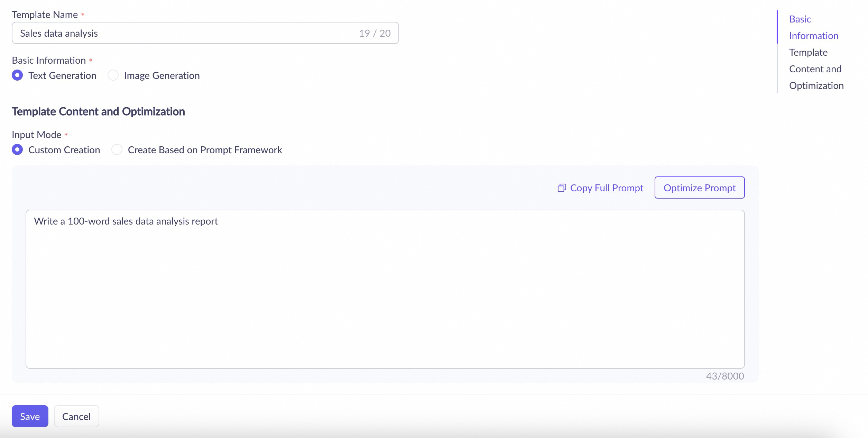Choose the Image Generation radio option
The width and height of the screenshot is (868, 438).
(x=113, y=75)
